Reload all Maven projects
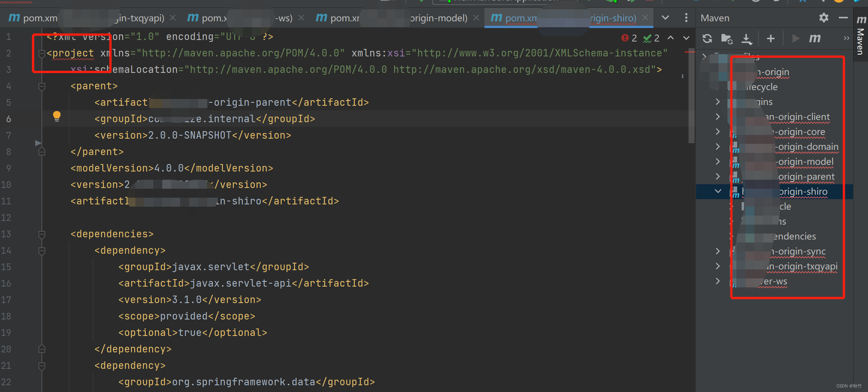 pos(707,38)
